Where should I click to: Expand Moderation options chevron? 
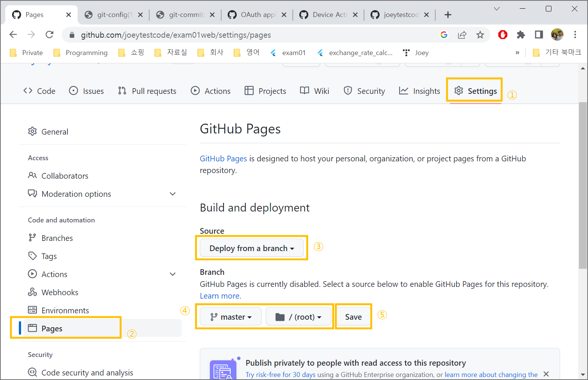point(173,194)
